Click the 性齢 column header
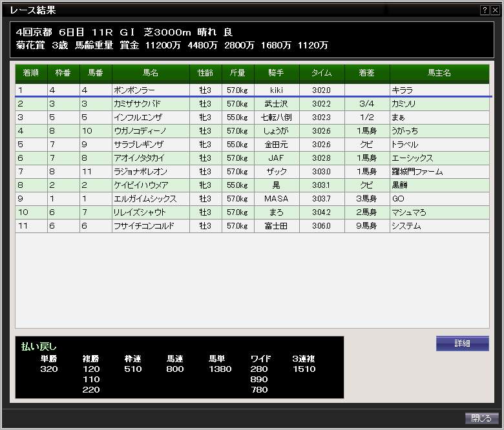This screenshot has width=504, height=430. pos(205,73)
